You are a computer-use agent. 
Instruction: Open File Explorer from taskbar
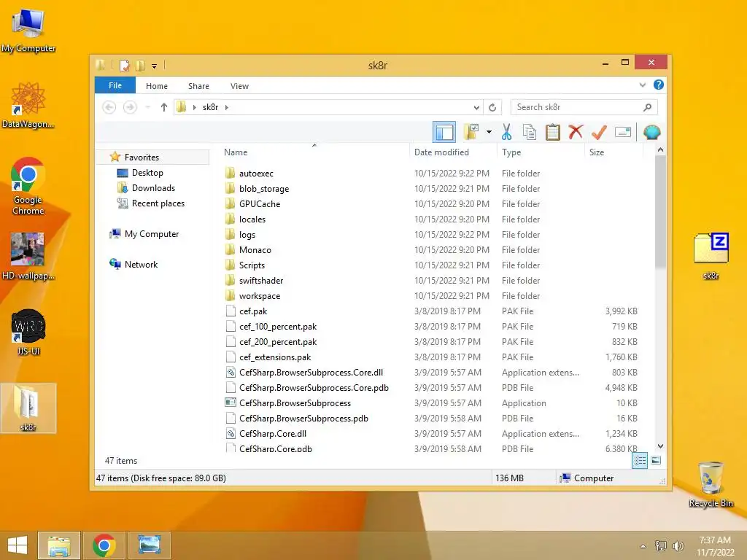tap(59, 545)
